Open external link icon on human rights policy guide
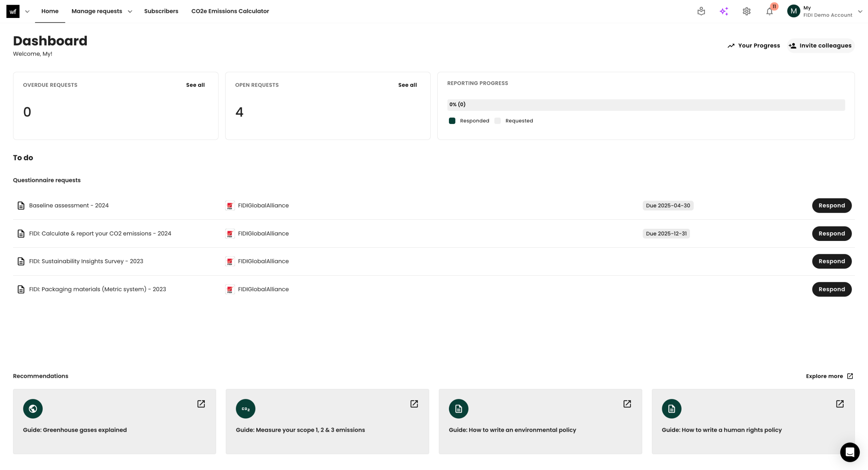The image size is (868, 470). [840, 404]
